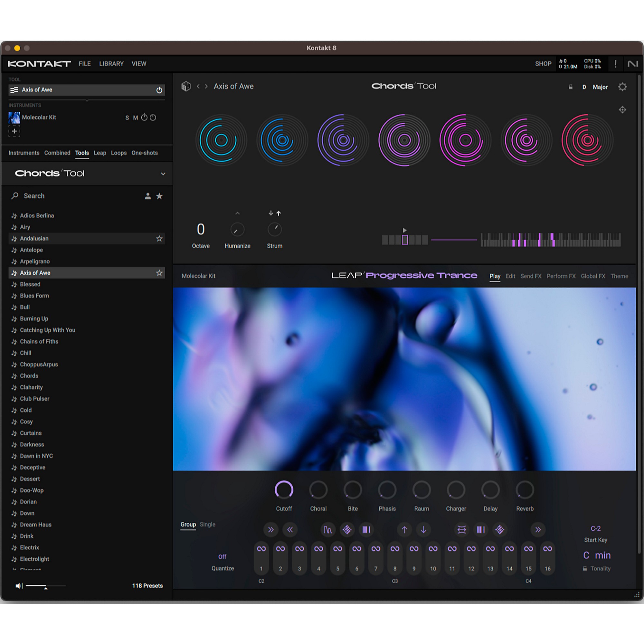Click the down arrow pitch icon

[x=423, y=529]
